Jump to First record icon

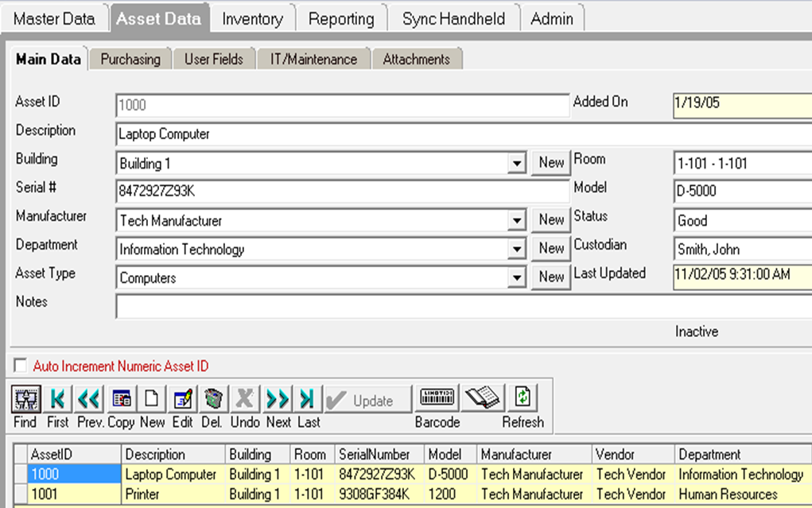pyautogui.click(x=57, y=399)
